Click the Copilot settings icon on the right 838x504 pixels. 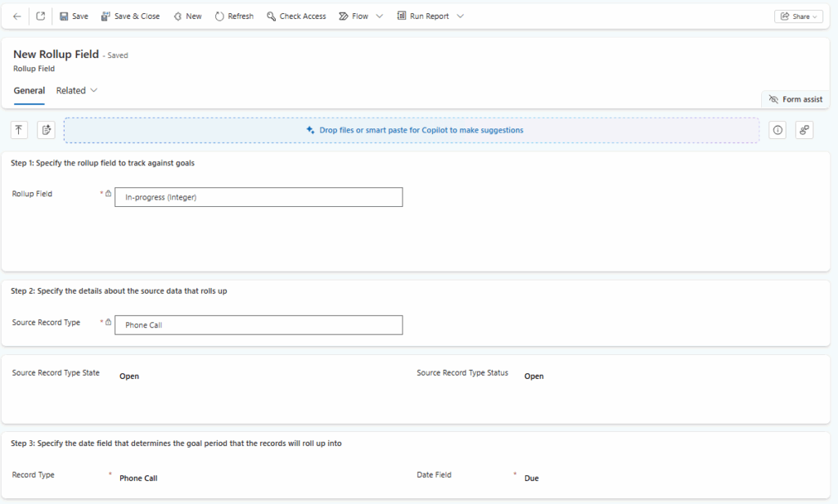(804, 129)
